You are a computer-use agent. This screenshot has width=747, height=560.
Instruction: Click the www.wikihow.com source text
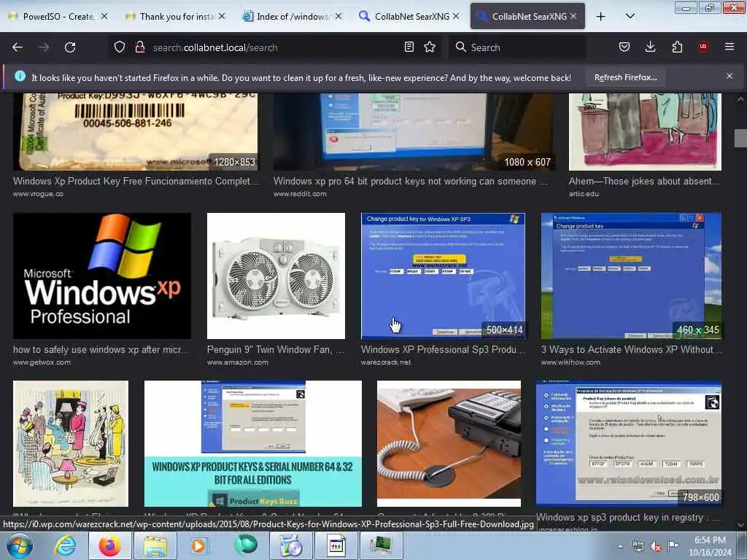click(x=570, y=362)
